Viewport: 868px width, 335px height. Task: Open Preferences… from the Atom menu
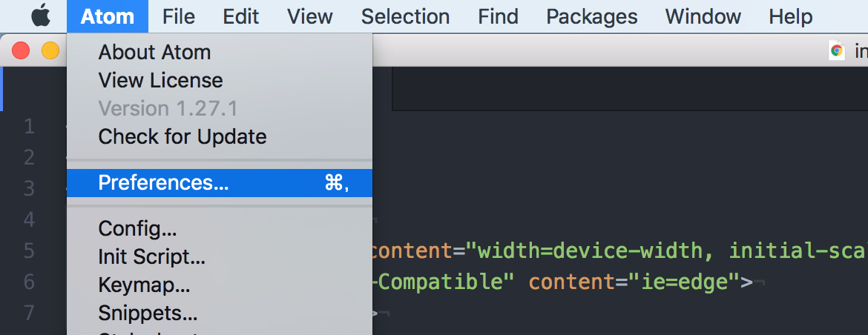[220, 183]
